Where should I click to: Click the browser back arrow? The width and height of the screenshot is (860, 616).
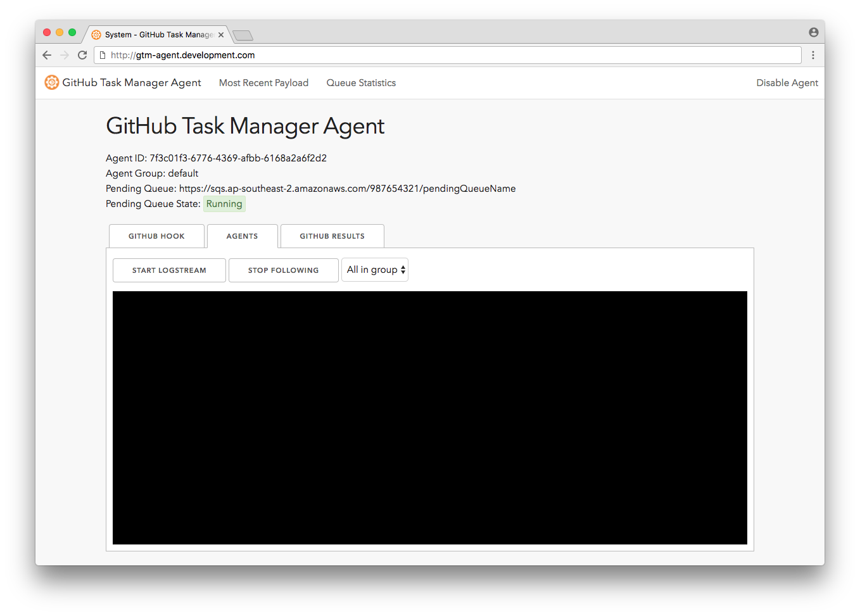46,55
